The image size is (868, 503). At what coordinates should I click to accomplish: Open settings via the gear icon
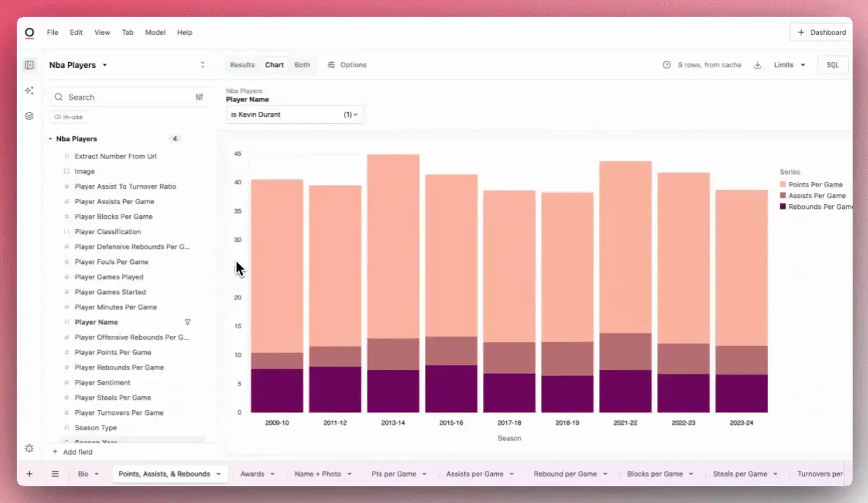pyautogui.click(x=29, y=448)
